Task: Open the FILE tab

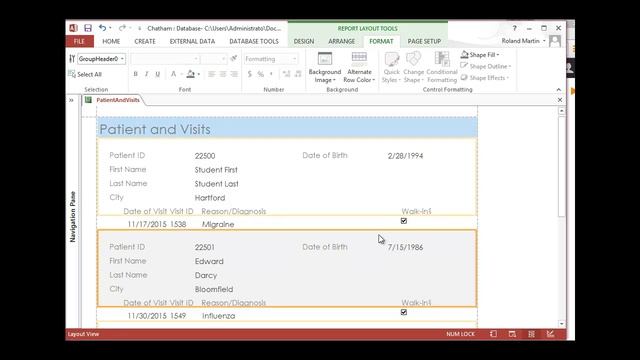Action: point(79,41)
